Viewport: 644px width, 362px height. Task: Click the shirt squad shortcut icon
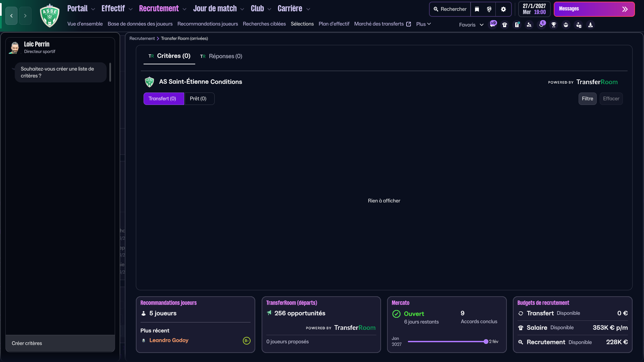[x=504, y=25]
